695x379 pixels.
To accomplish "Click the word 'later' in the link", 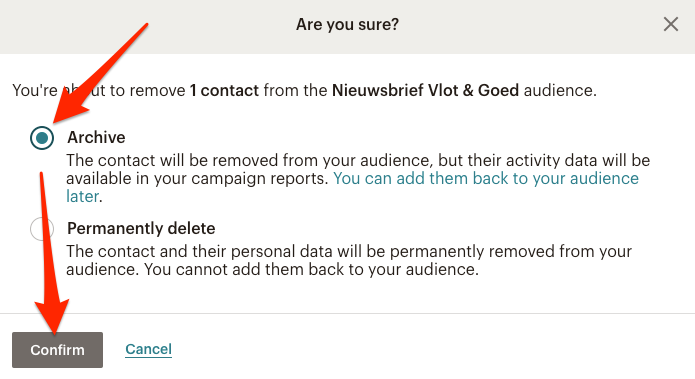I will (x=82, y=196).
